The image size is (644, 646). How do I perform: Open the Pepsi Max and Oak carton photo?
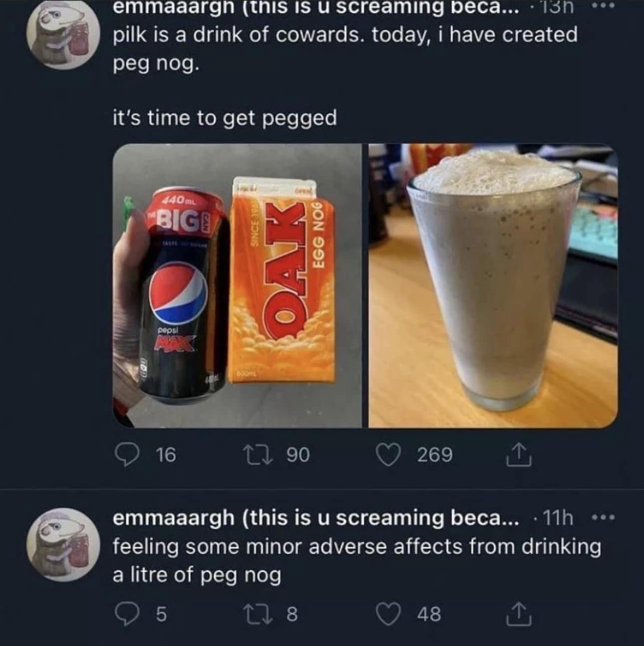coord(237,285)
